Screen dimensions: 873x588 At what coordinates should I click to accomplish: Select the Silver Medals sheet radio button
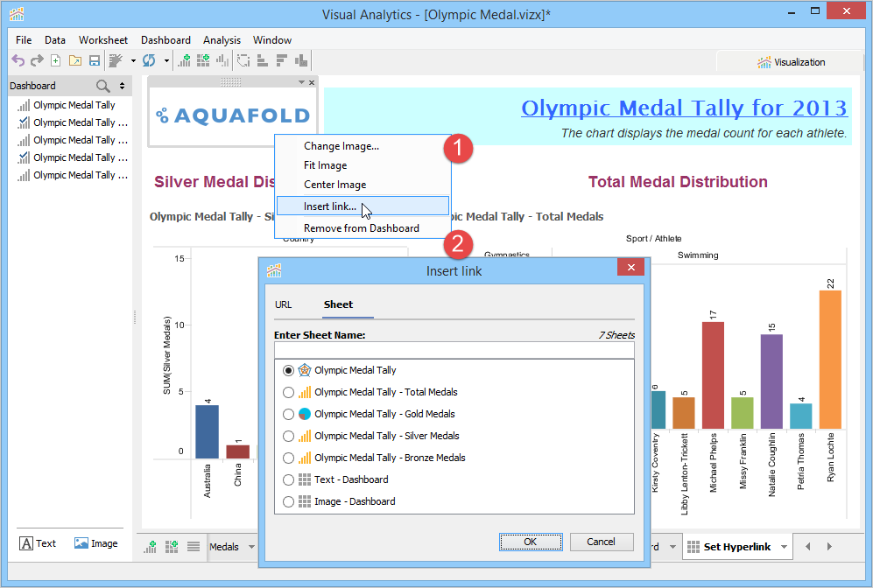[288, 436]
